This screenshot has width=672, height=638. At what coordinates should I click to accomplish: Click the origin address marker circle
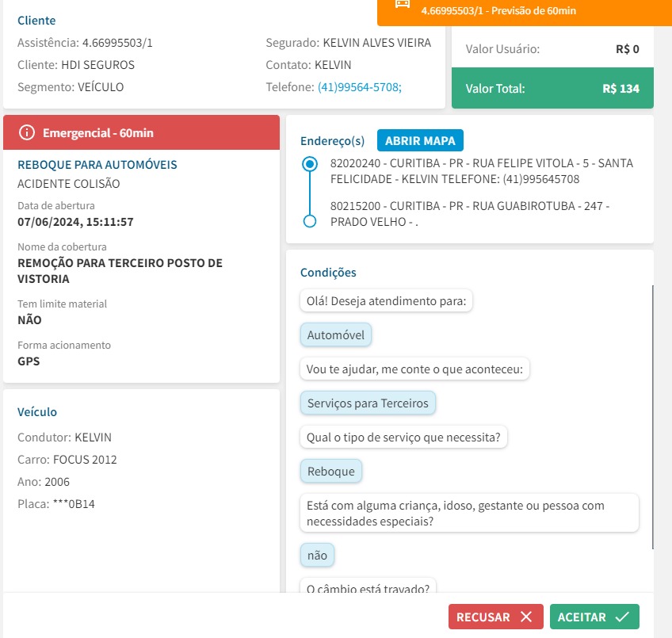[310, 165]
